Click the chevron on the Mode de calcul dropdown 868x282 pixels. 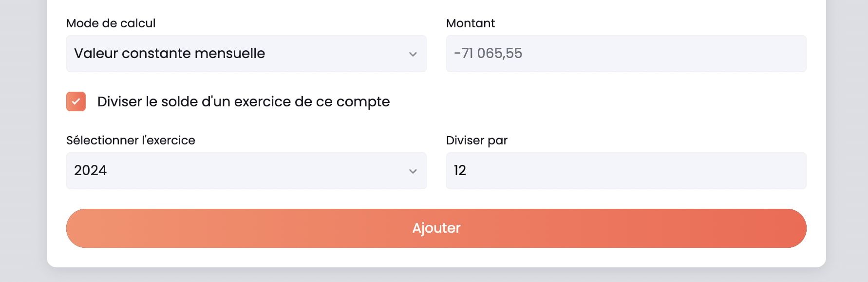(x=414, y=54)
